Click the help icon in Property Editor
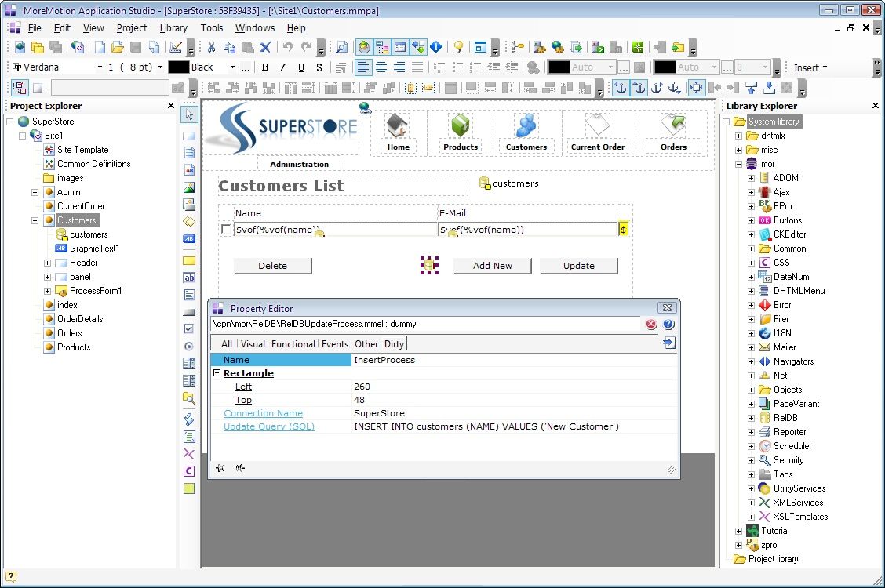The image size is (885, 588). (668, 324)
